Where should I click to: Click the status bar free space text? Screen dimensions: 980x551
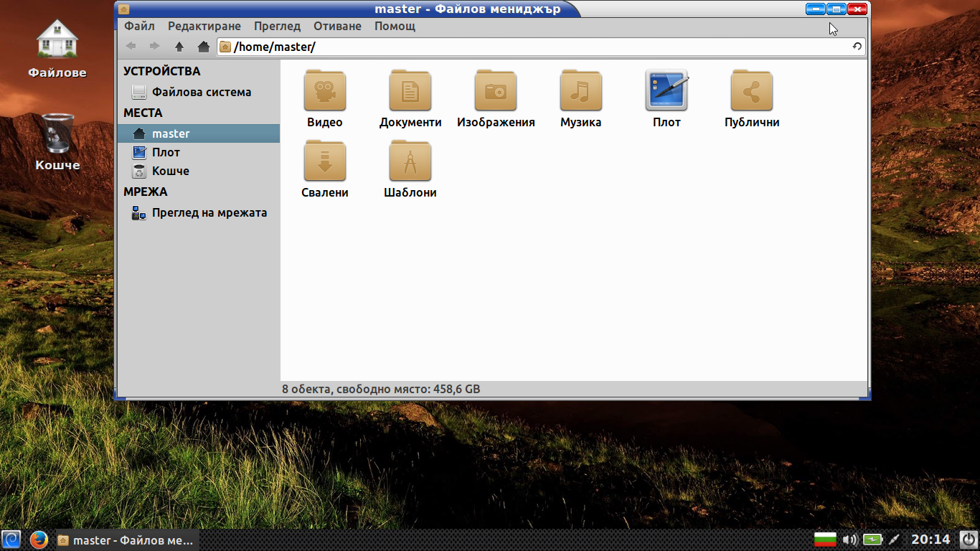click(x=381, y=389)
